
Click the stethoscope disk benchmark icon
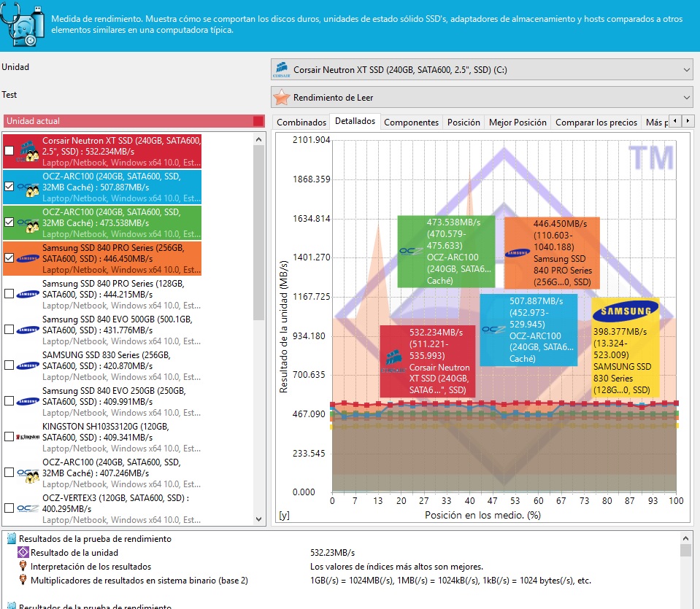pos(23,25)
